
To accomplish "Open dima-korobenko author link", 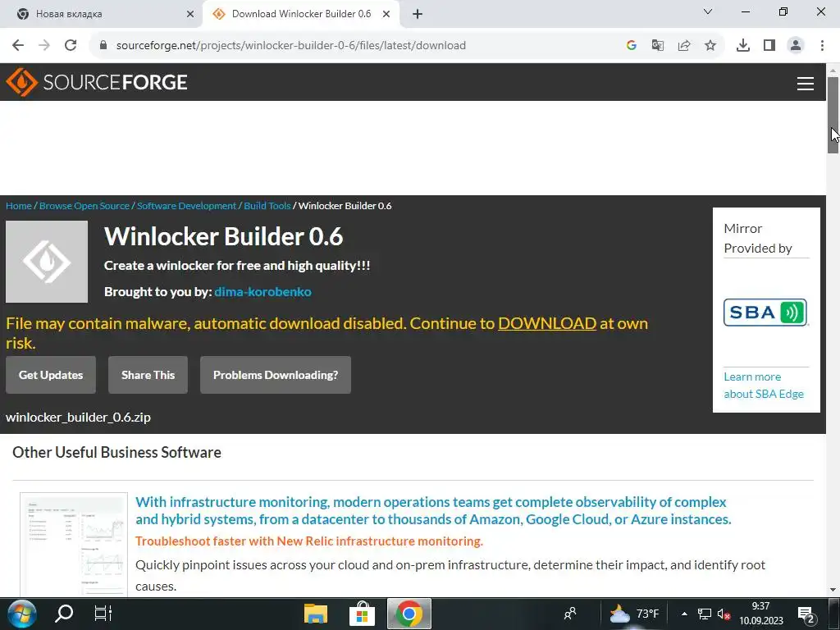I will tap(262, 292).
